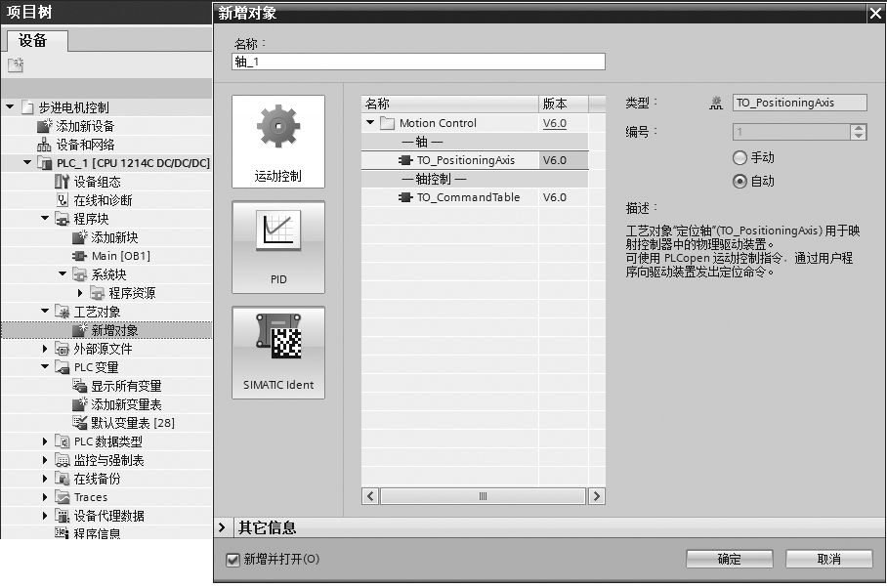Select the PID technology object icon
The image size is (887, 588).
point(278,247)
